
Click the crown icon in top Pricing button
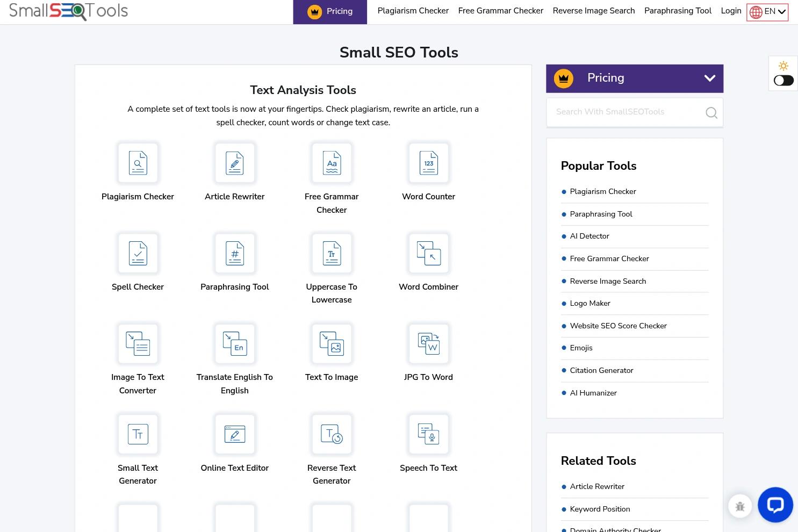point(314,11)
